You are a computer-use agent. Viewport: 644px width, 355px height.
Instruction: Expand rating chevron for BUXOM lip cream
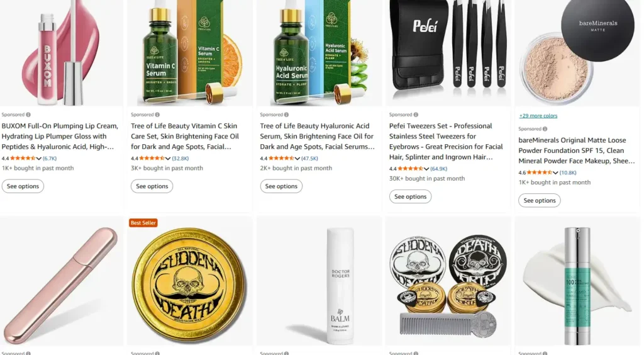coord(38,159)
